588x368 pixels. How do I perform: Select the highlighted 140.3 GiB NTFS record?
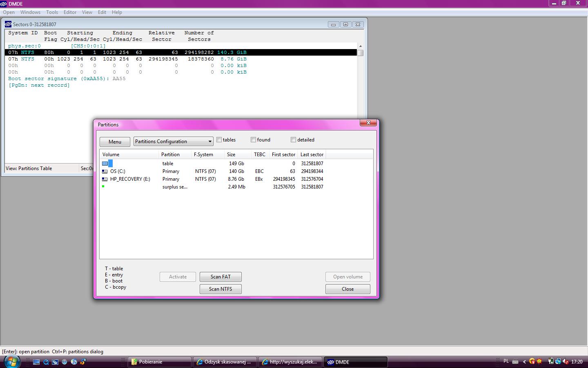pyautogui.click(x=181, y=52)
